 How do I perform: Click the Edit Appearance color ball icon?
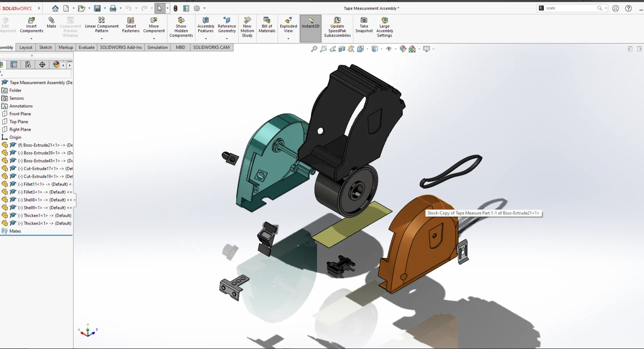click(403, 49)
